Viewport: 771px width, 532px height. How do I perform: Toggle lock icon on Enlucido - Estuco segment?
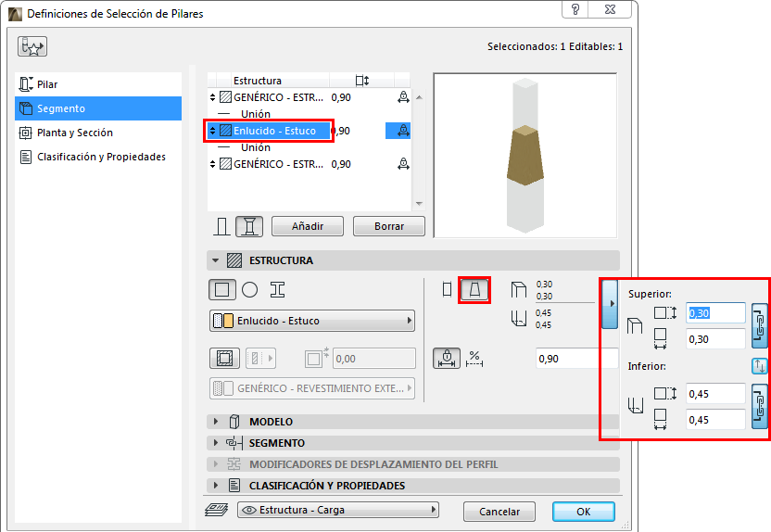(x=403, y=131)
